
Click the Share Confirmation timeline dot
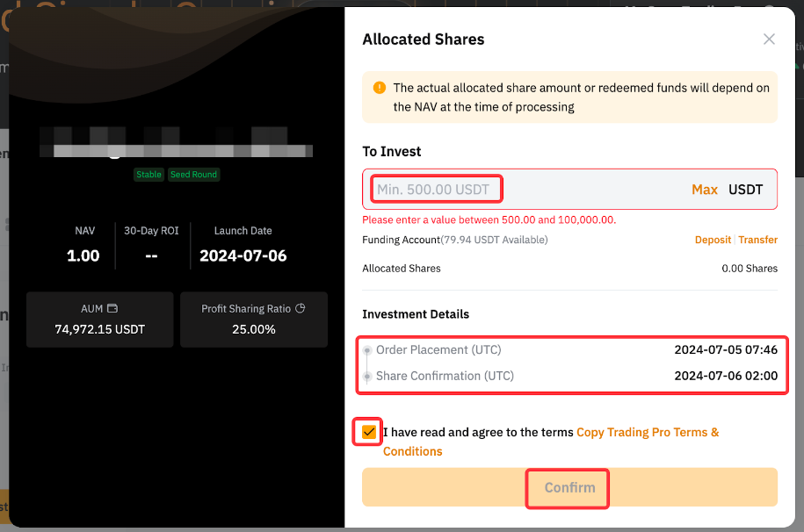pyautogui.click(x=367, y=377)
